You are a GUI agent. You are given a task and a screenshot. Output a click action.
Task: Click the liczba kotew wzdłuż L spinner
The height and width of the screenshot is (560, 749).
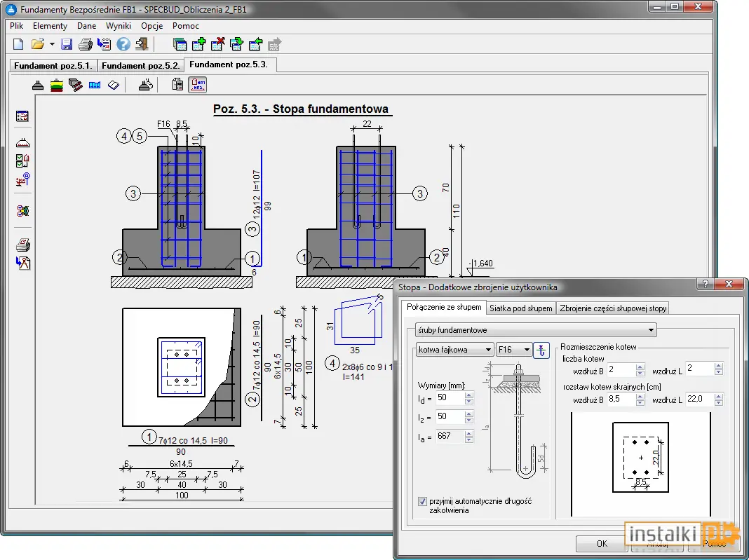718,369
